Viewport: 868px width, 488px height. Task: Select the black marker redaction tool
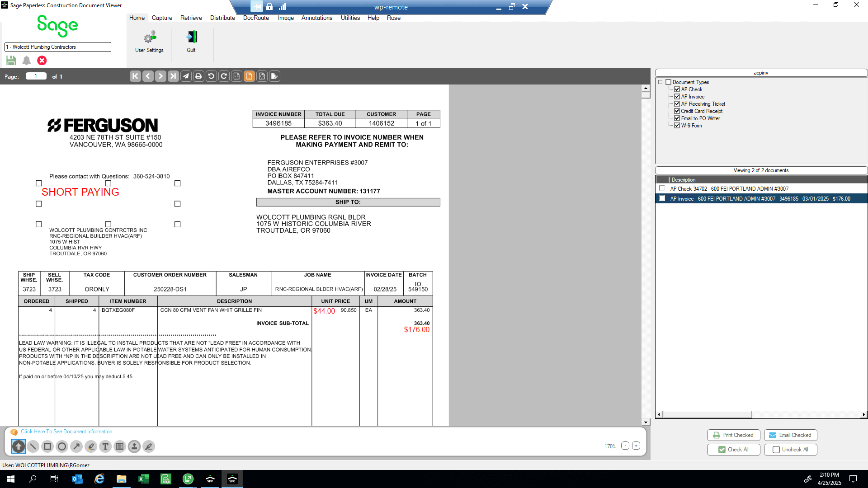pos(149,446)
